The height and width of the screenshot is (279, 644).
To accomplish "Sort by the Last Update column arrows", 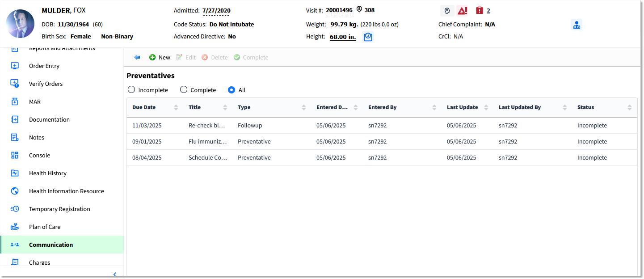I will (486, 107).
